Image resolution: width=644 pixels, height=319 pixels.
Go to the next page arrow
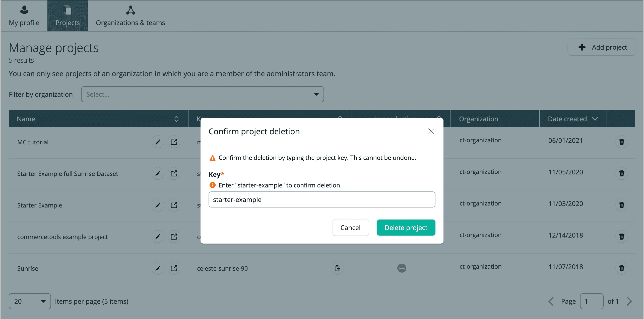[629, 301]
